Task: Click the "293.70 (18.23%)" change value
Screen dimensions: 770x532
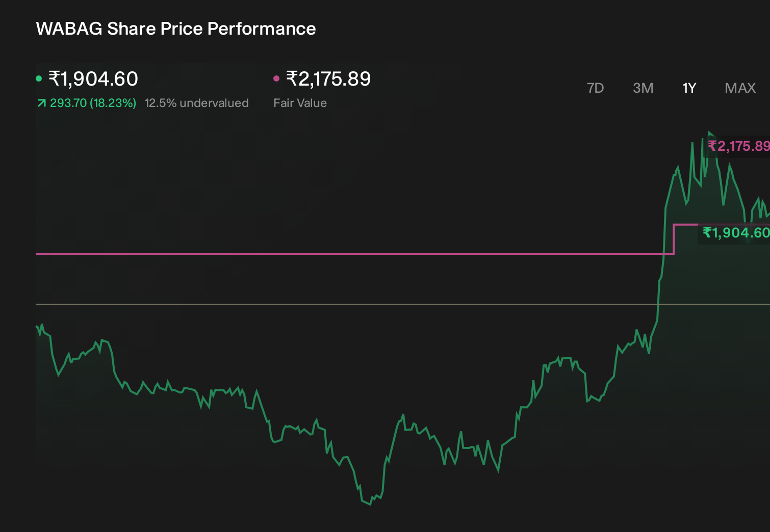Action: pyautogui.click(x=93, y=103)
